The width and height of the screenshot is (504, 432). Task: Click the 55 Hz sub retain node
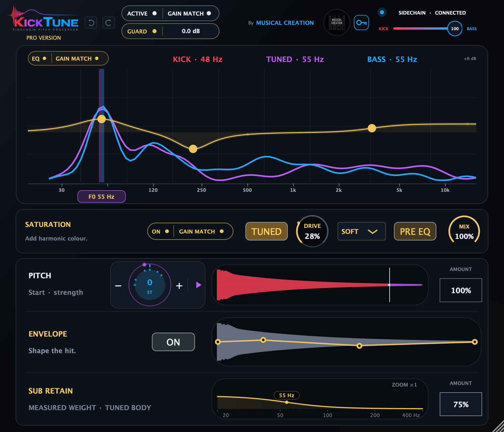(x=287, y=402)
